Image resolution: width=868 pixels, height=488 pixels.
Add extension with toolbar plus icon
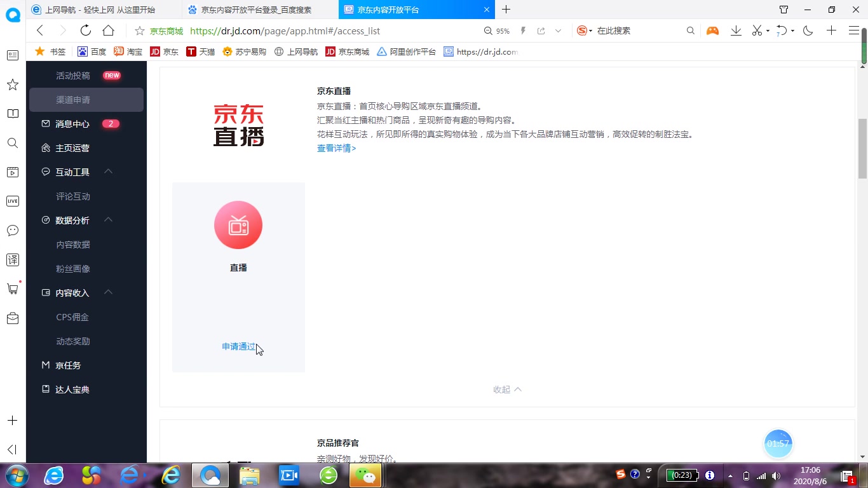pos(831,30)
